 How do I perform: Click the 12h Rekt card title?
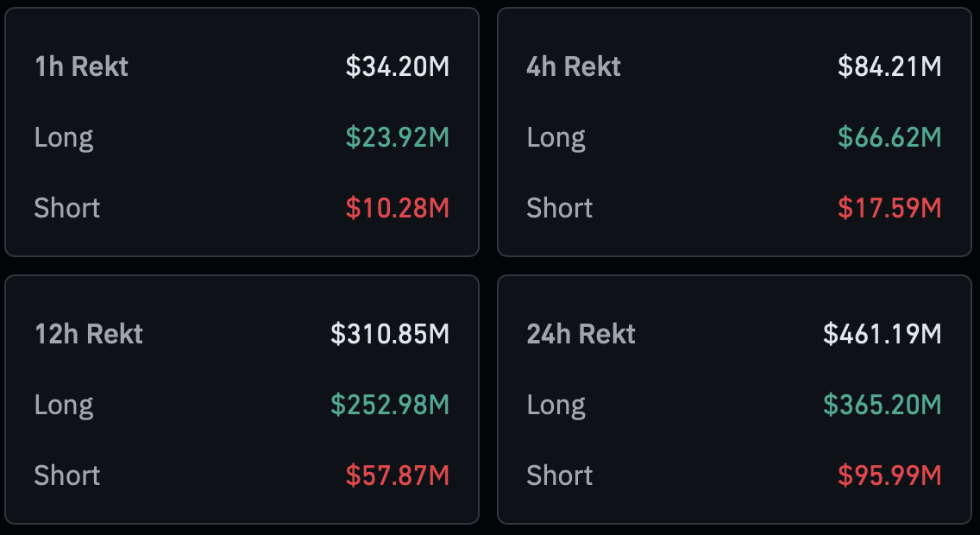[x=89, y=334]
